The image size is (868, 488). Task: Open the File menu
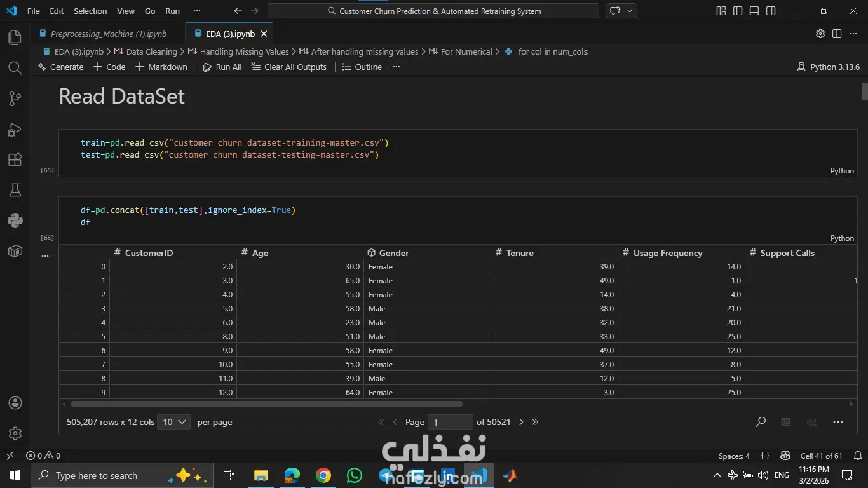pyautogui.click(x=33, y=11)
